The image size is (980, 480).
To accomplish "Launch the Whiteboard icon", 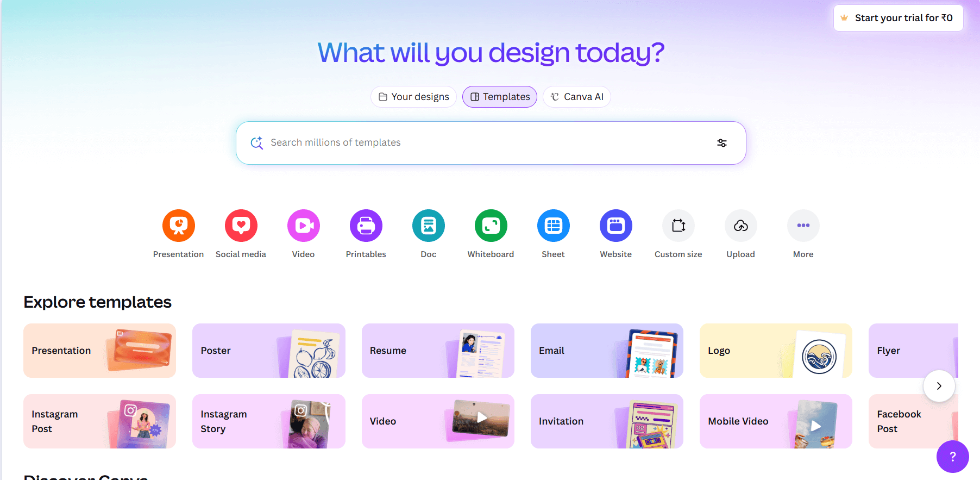I will pos(491,226).
